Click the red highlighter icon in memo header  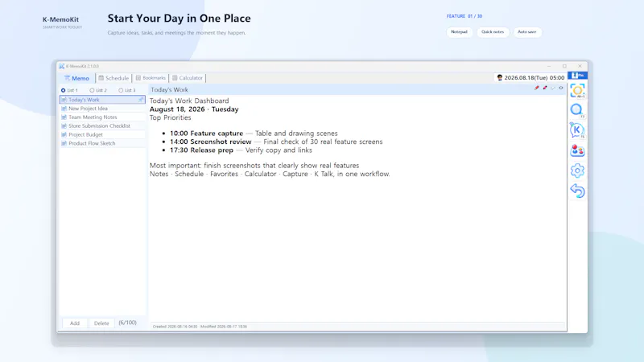click(545, 88)
